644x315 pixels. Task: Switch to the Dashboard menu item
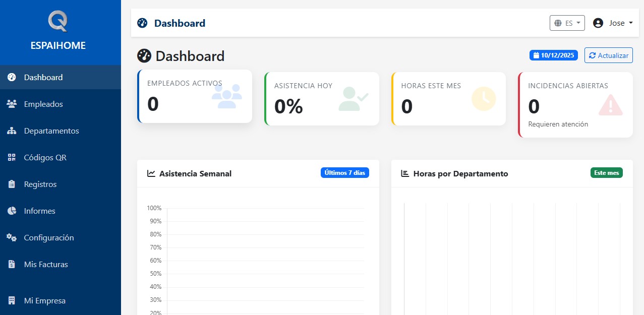click(43, 77)
